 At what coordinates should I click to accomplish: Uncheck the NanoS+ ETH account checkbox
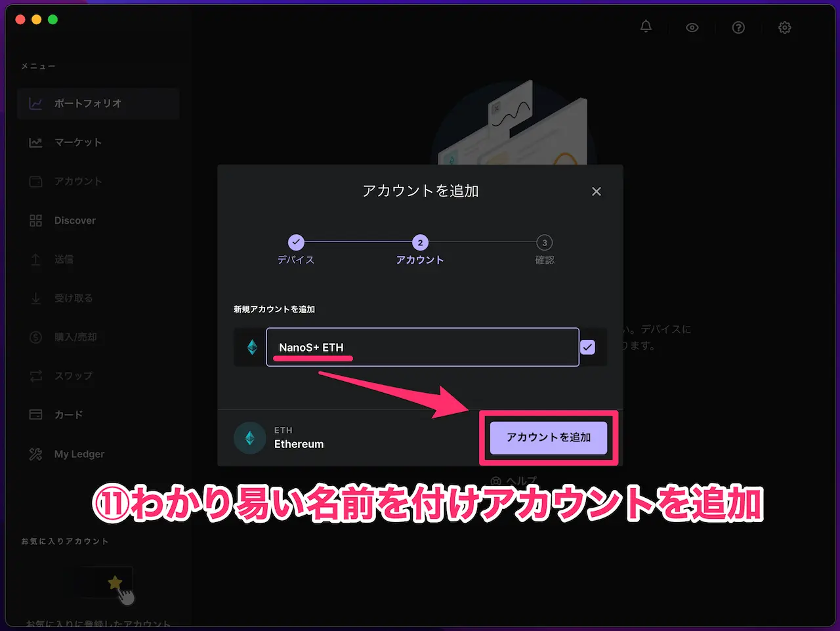(588, 347)
